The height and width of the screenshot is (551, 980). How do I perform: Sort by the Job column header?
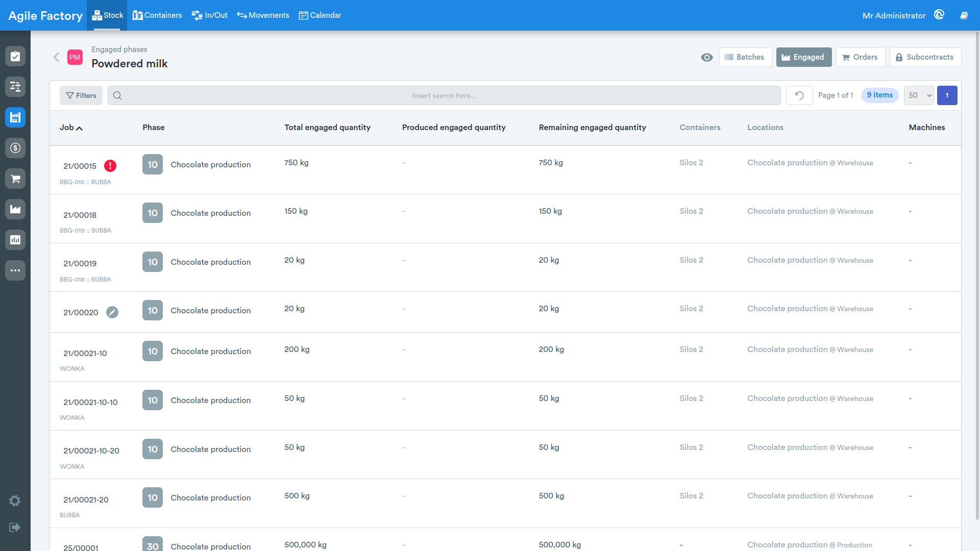[71, 128]
